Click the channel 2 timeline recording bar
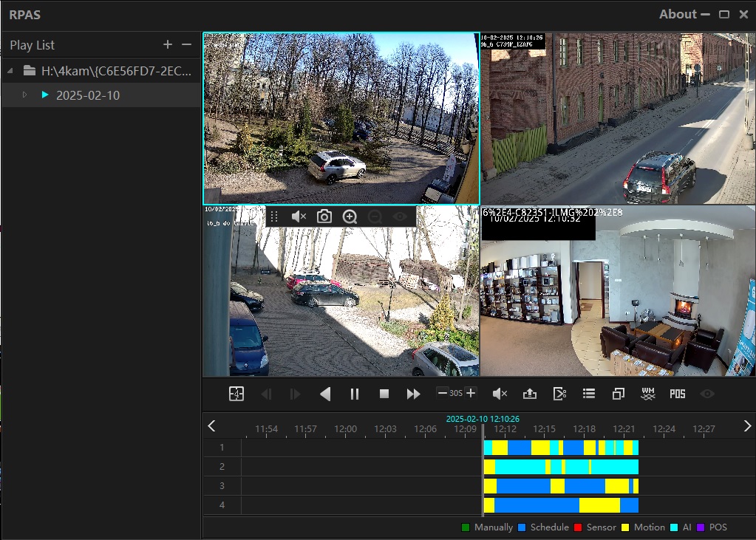 click(x=560, y=467)
